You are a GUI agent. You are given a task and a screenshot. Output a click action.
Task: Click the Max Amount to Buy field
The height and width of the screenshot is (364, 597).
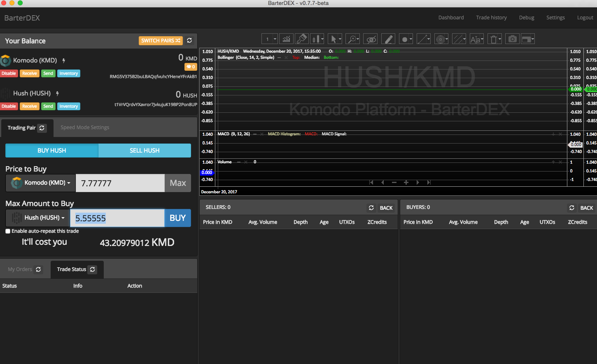click(x=117, y=218)
